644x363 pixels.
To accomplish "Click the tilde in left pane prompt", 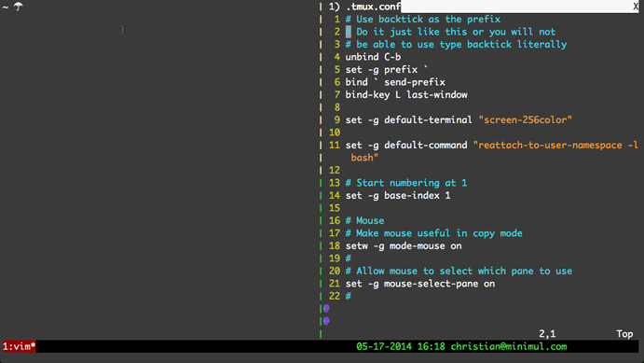I will pyautogui.click(x=6, y=7).
